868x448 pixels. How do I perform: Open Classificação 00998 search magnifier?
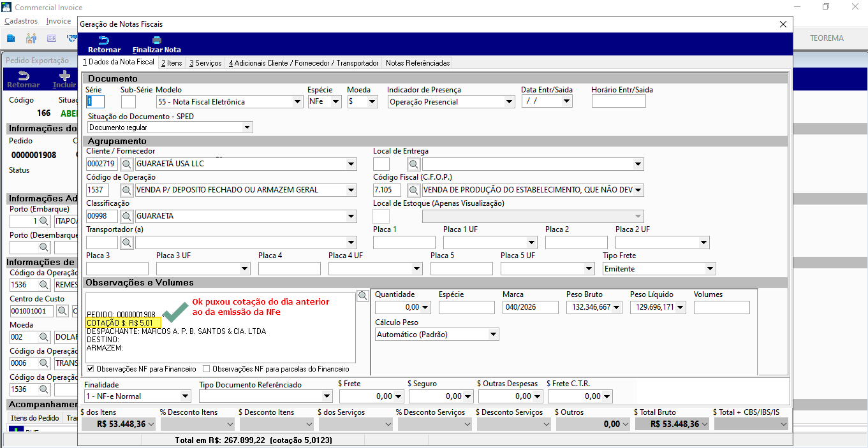point(126,216)
